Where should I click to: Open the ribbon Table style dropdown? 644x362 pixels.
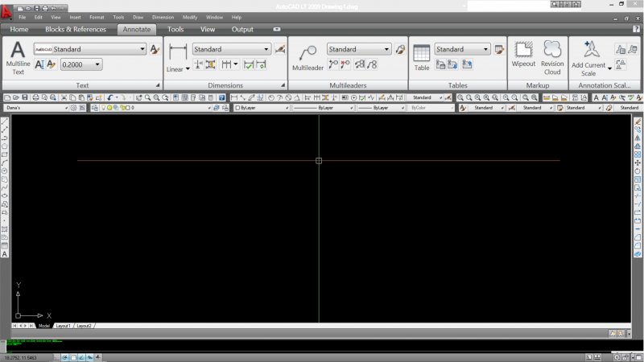(x=485, y=49)
